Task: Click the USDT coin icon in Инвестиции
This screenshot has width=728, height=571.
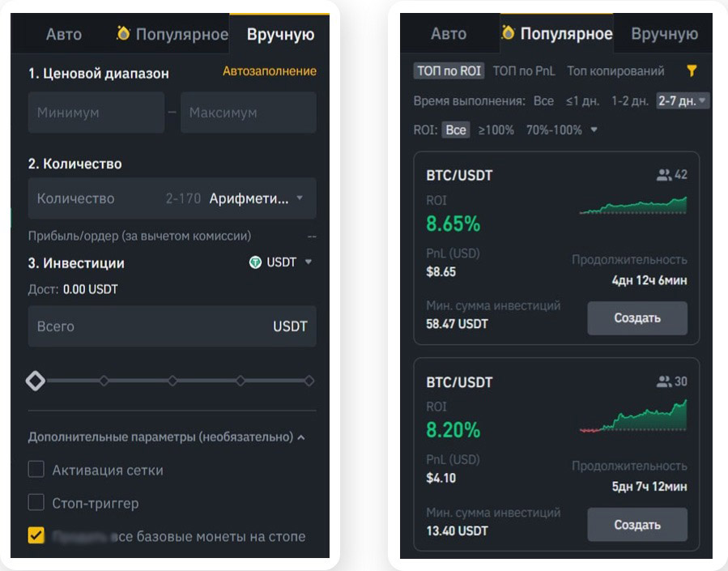Action: click(x=255, y=262)
